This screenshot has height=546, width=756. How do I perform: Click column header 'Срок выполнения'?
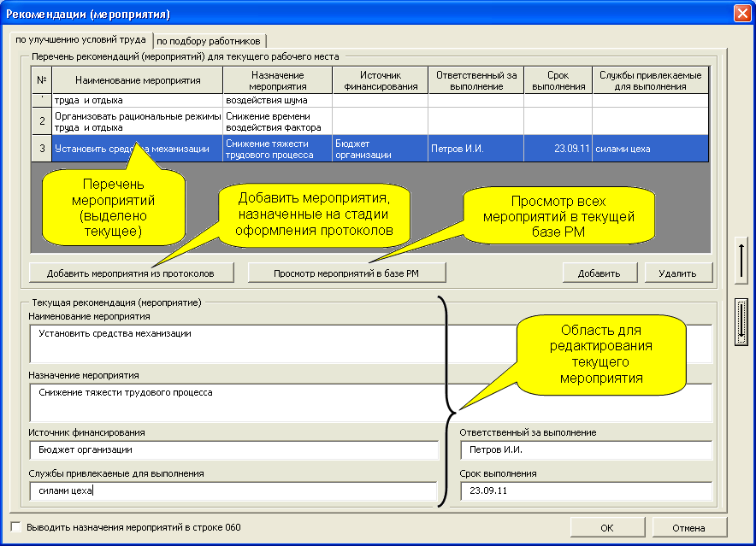(558, 80)
